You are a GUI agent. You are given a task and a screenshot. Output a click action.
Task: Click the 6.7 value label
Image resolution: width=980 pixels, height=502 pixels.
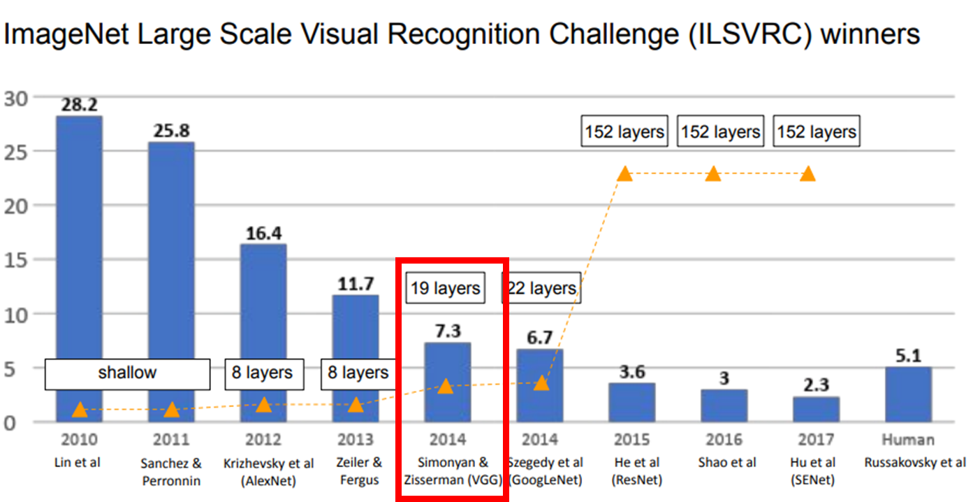pyautogui.click(x=539, y=338)
